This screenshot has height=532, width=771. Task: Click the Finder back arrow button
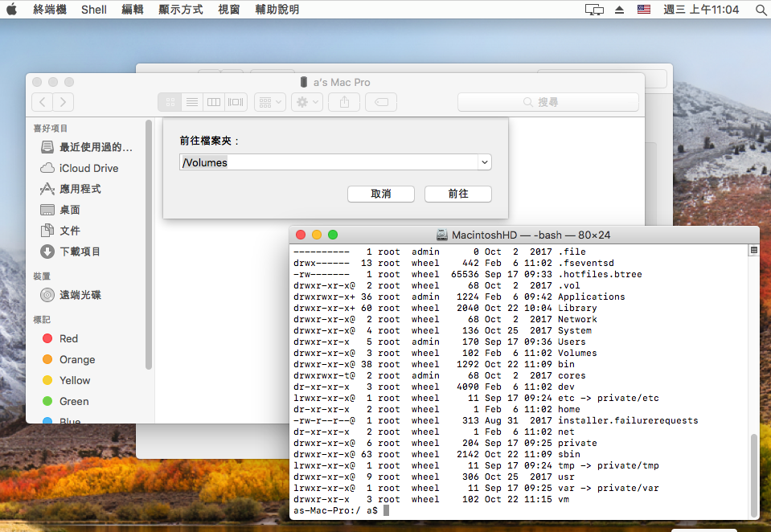coord(43,102)
